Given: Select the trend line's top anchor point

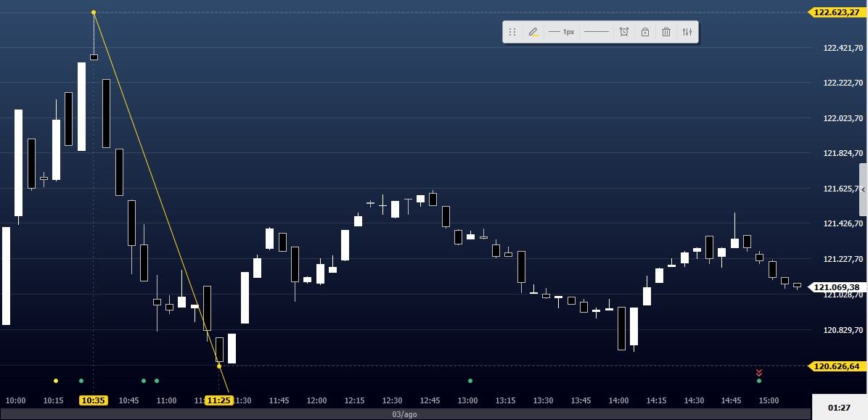Looking at the screenshot, I should (94, 12).
